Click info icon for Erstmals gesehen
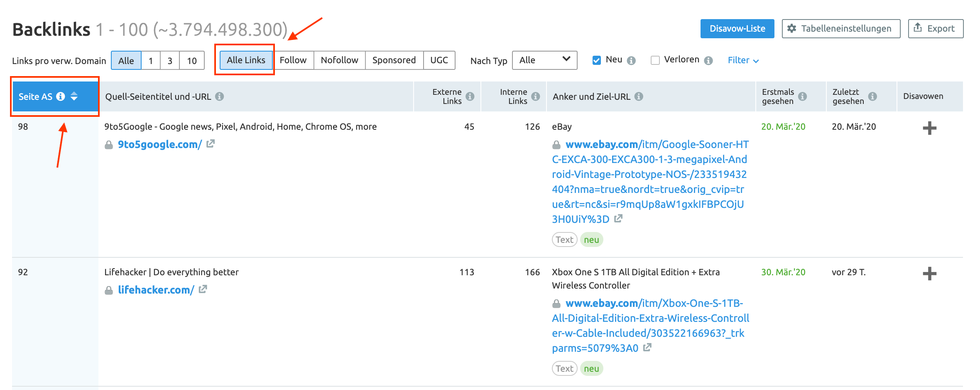The height and width of the screenshot is (390, 980). 803,96
